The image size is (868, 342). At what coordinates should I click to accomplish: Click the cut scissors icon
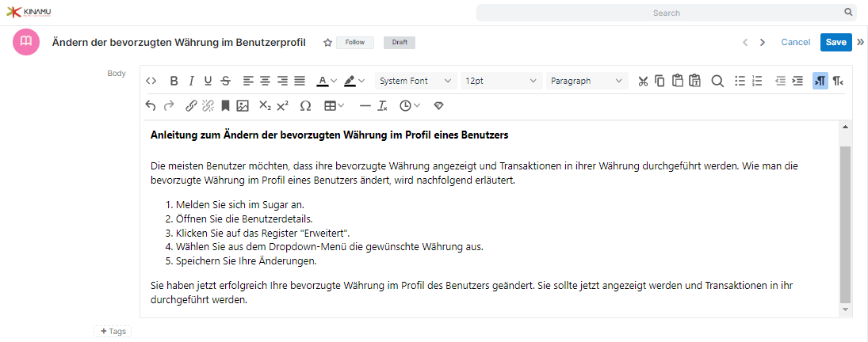tap(643, 81)
